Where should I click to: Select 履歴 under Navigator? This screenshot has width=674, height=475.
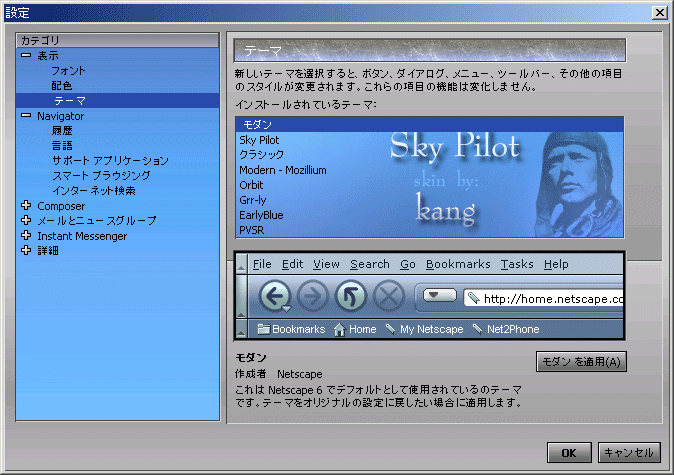(x=62, y=131)
